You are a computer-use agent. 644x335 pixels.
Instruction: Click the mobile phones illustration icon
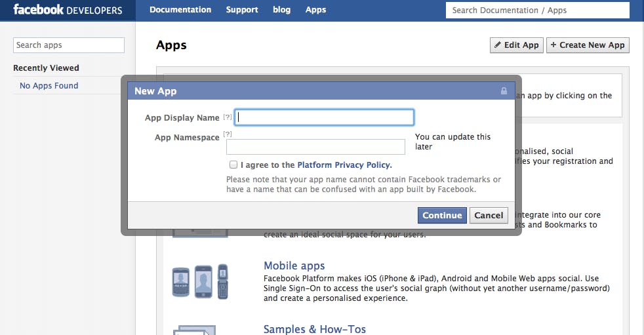(x=200, y=282)
